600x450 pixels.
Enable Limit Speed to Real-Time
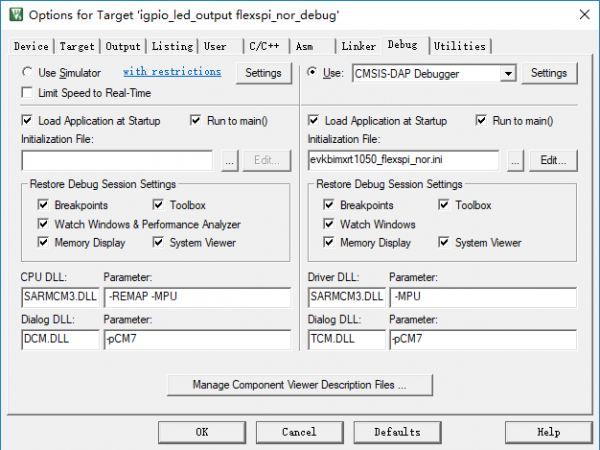(27, 92)
